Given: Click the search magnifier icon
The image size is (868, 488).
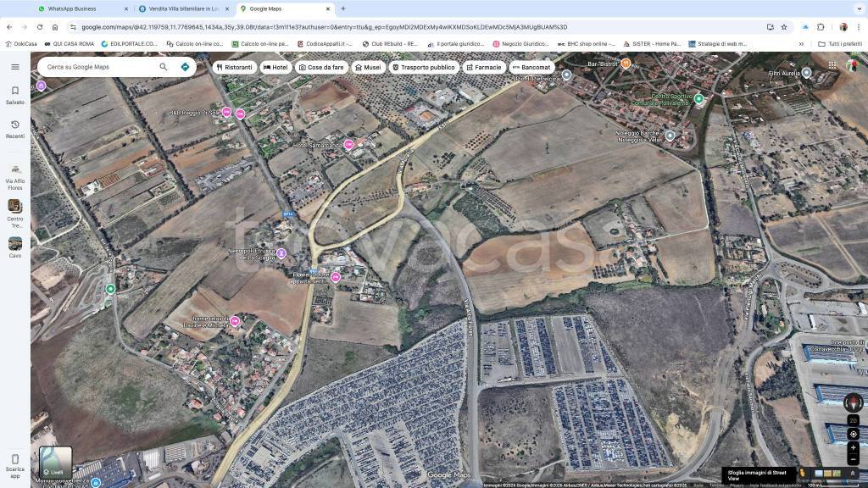Looking at the screenshot, I should [164, 67].
